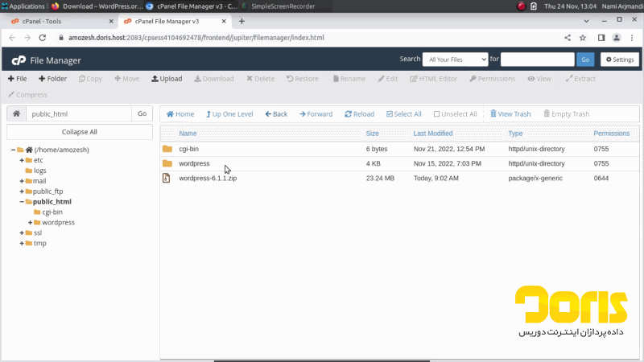644x362 pixels.
Task: Select the wordpress-6.1.1.zip file
Action: [x=208, y=178]
